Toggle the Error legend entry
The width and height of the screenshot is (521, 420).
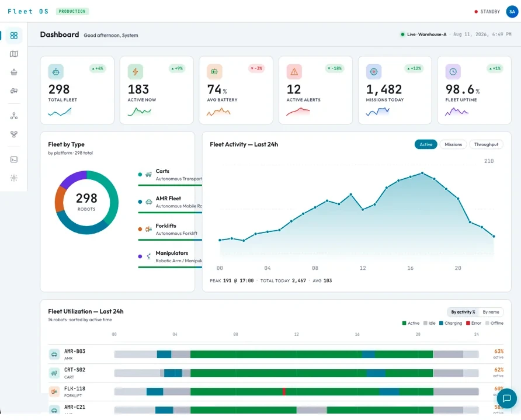pos(474,323)
